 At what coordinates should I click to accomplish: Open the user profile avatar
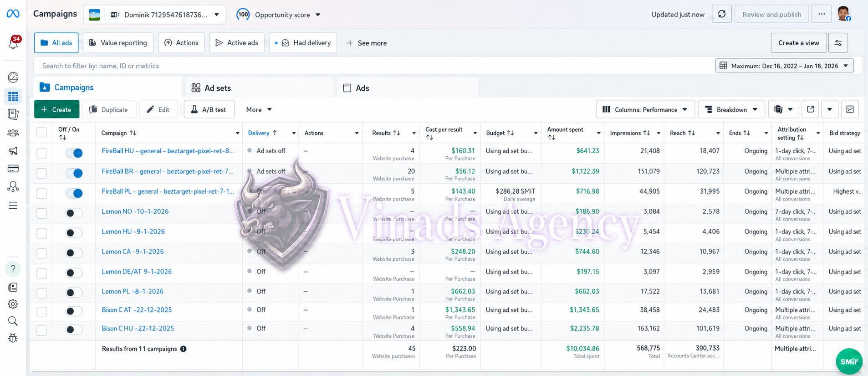pos(844,14)
